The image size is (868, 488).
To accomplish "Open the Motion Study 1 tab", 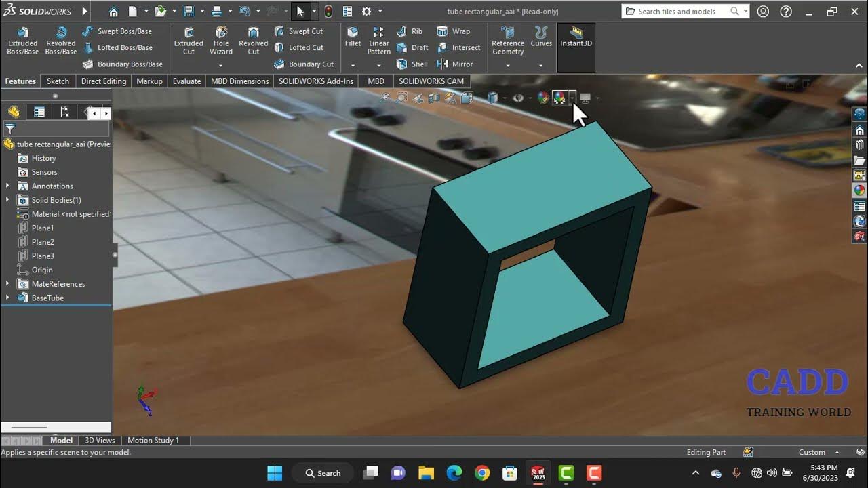I will [153, 440].
